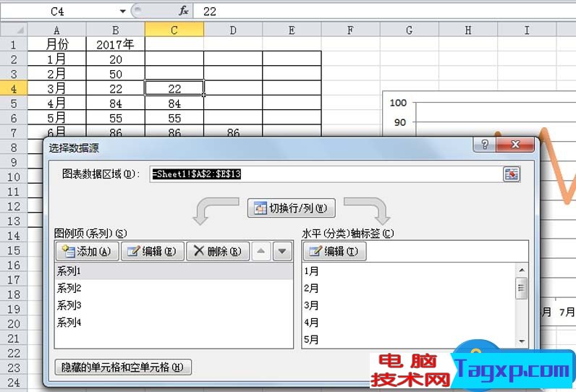576x392 pixels.
Task: Click the Select All corner triangle
Action: click(x=14, y=30)
